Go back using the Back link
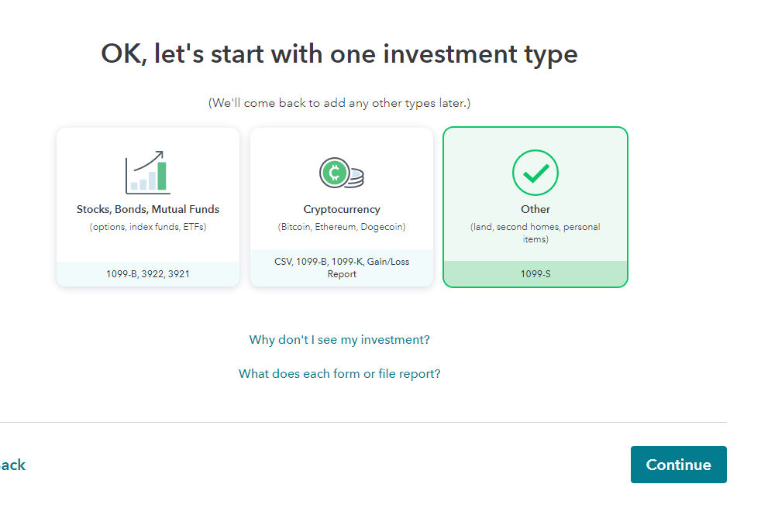The height and width of the screenshot is (532, 761). click(x=12, y=465)
